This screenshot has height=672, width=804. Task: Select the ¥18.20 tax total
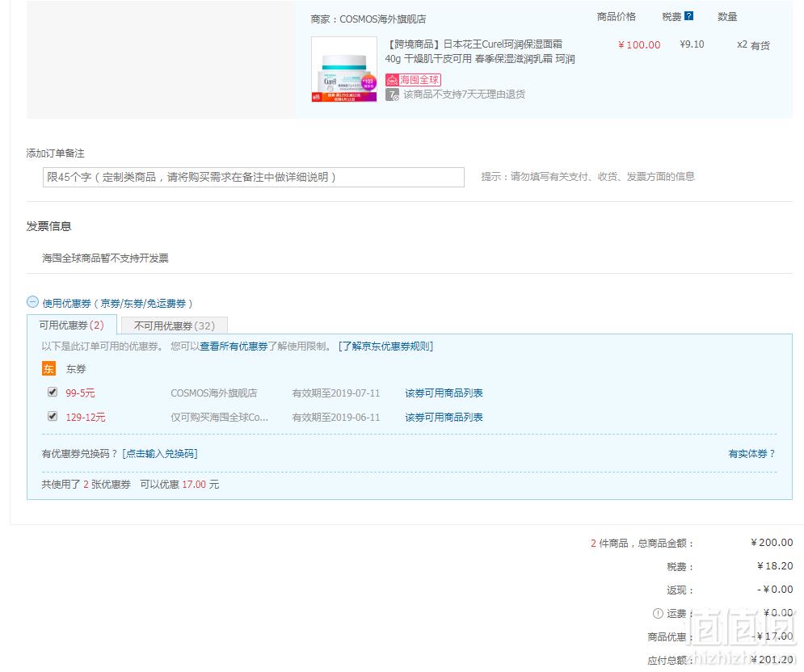point(775,566)
